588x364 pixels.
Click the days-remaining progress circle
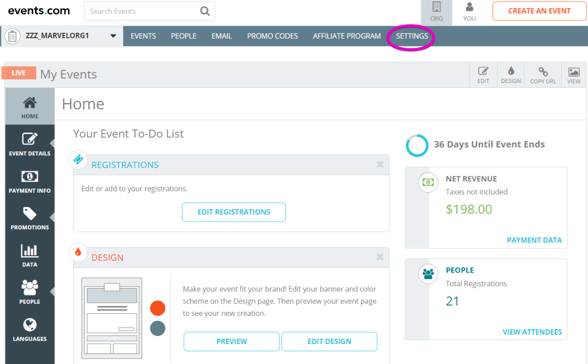pos(417,146)
